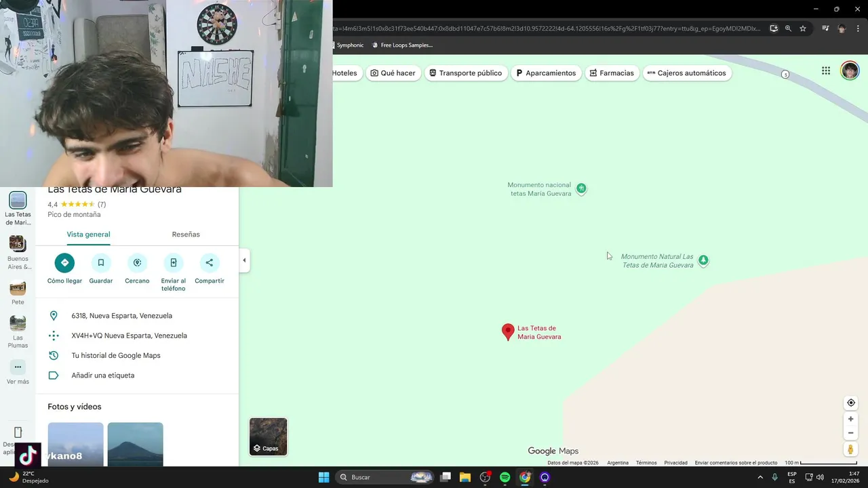
Task: Send the place via Enviar al teléfono
Action: [x=173, y=262]
